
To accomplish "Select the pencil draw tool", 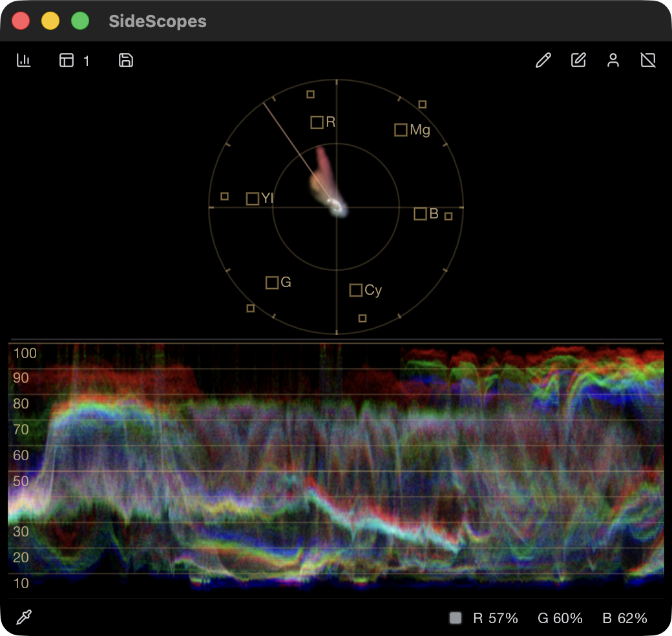I will (x=543, y=60).
